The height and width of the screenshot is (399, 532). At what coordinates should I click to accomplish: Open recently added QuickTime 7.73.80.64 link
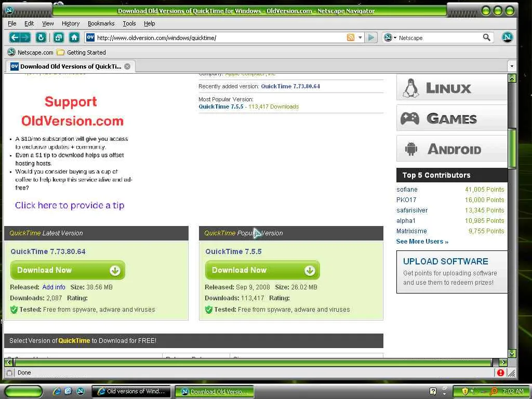click(290, 86)
